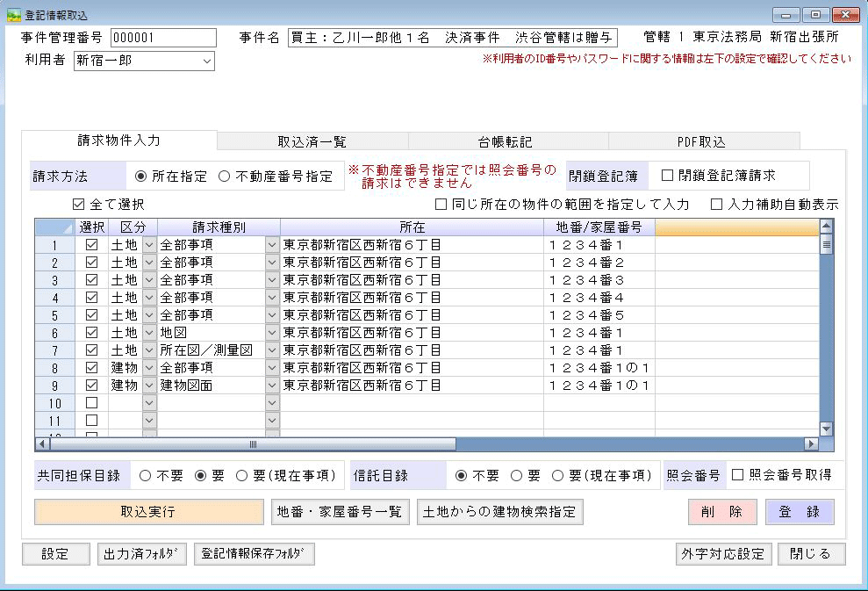Click the grid scroll-left arrow
The width and height of the screenshot is (868, 591).
tap(43, 444)
